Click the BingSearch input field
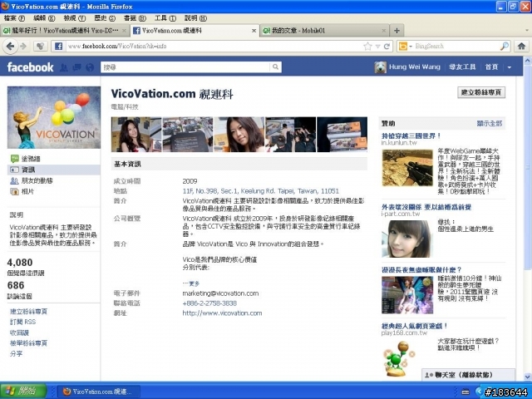The width and height of the screenshot is (532, 399). [x=456, y=47]
